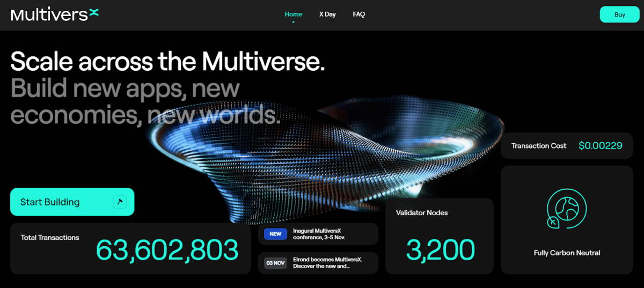Click the Buy button
This screenshot has width=644, height=288.
click(x=620, y=14)
